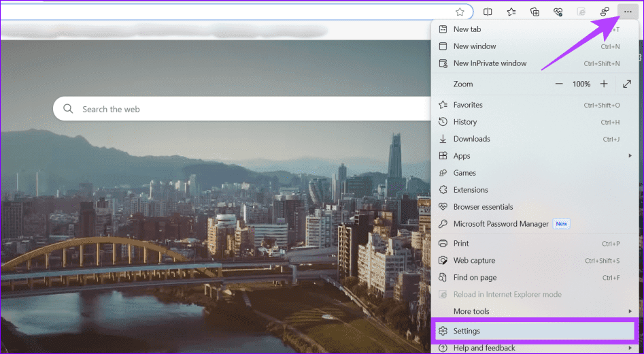The image size is (644, 354).
Task: Open the Games menu entry
Action: 535,173
